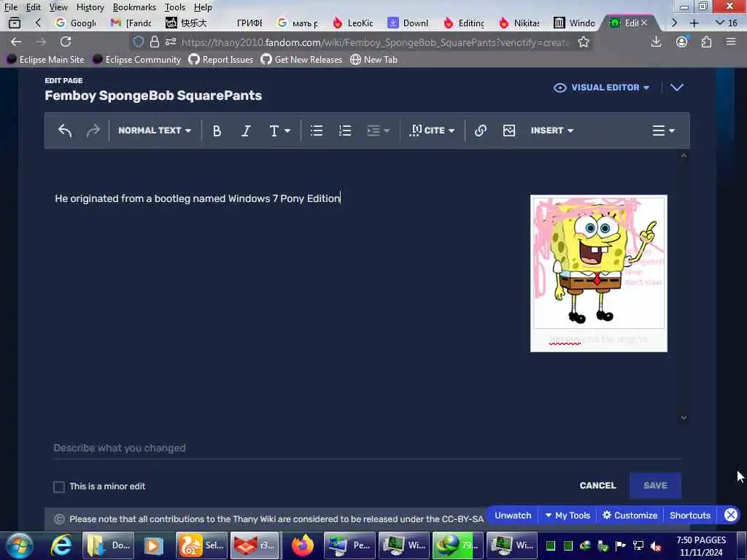Click Unwatch in the bottom toolbar
The height and width of the screenshot is (560, 747).
point(513,516)
